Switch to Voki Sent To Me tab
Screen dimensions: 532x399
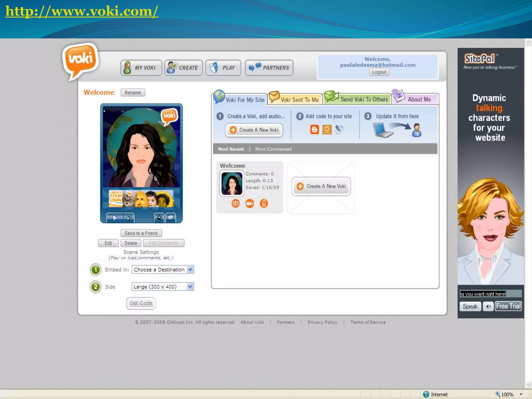pos(295,99)
